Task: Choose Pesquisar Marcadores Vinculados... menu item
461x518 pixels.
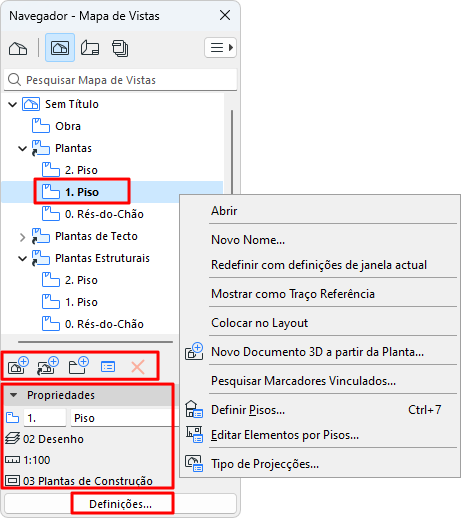Action: [303, 381]
